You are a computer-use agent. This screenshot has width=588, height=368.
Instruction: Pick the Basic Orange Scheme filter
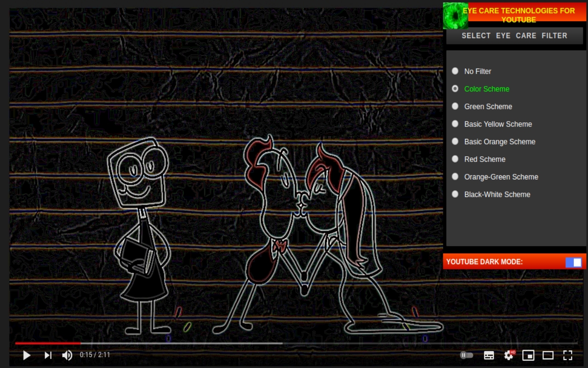coord(455,141)
